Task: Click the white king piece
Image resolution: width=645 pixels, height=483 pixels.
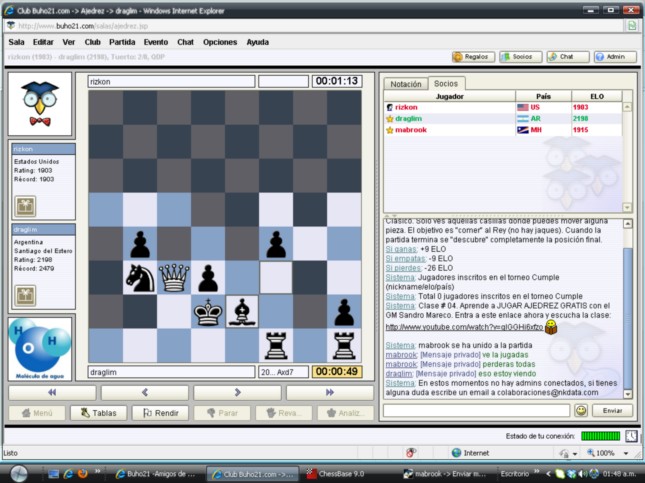Action: point(208,311)
